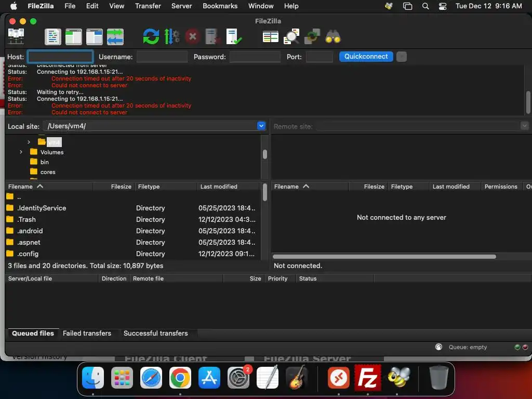The image size is (532, 399).
Task: Switch to the Successful transfers tab
Action: click(x=155, y=333)
